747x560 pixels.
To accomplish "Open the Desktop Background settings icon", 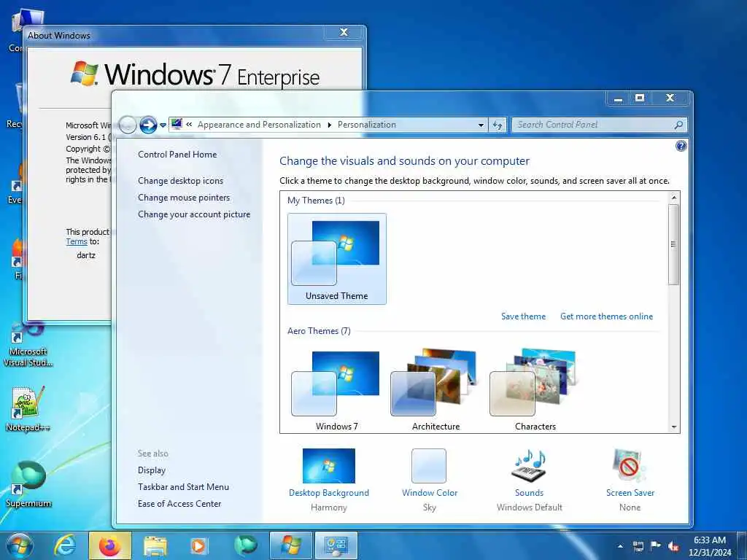I will 329,466.
